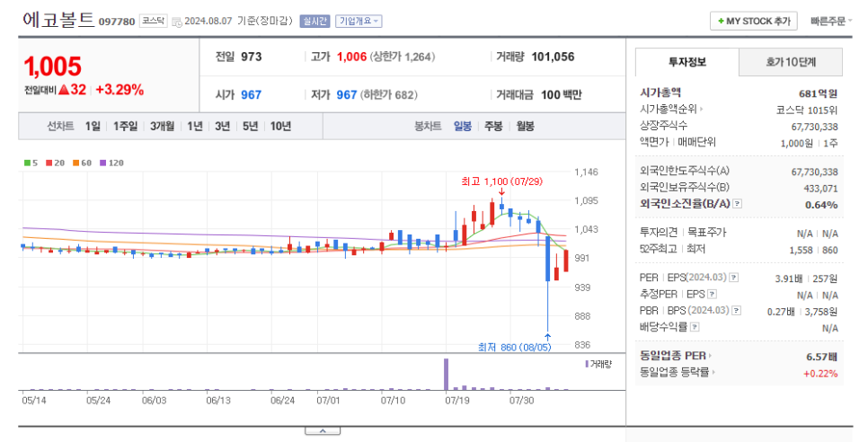Image resolution: width=868 pixels, height=442 pixels.
Task: Click help icon next to EPS(2024.03)
Action: point(733,278)
